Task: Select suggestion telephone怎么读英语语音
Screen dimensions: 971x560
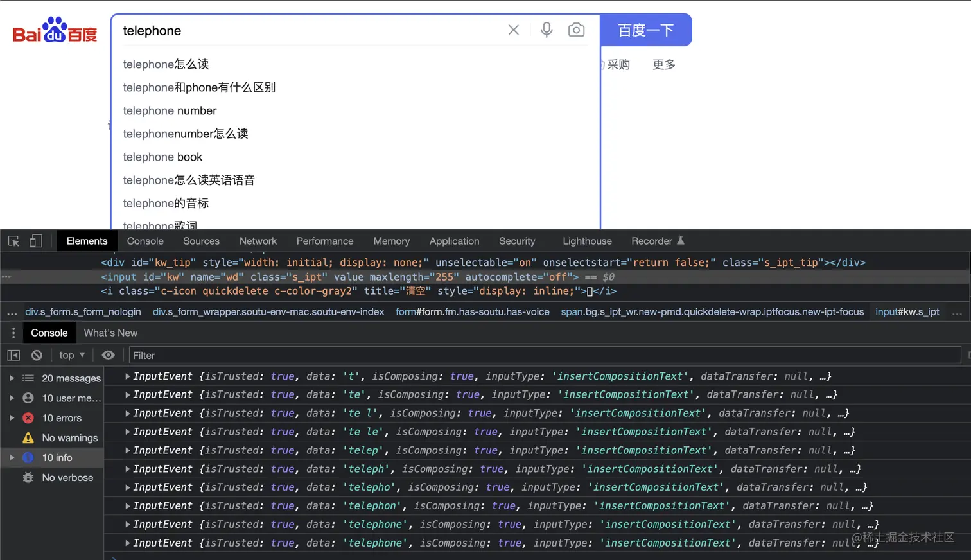Action: coord(189,180)
